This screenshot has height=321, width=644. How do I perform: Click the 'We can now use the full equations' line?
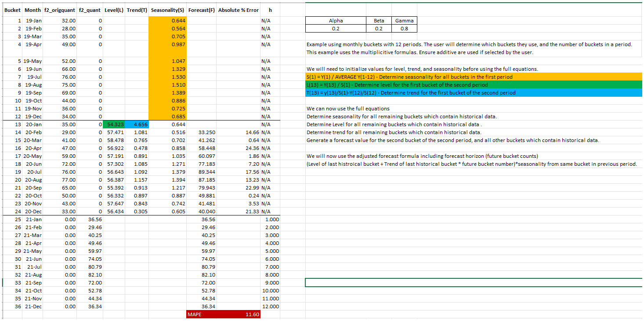(x=348, y=109)
